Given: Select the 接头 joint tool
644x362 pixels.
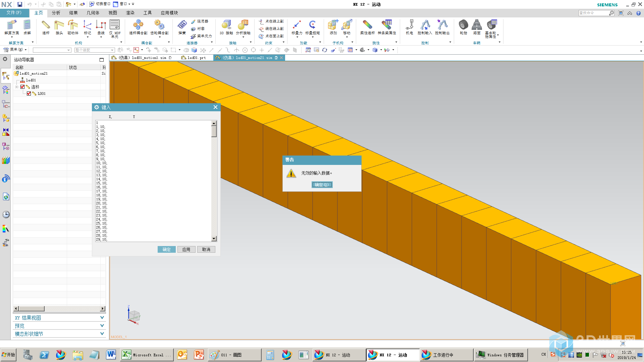Looking at the screenshot, I should coord(59,27).
